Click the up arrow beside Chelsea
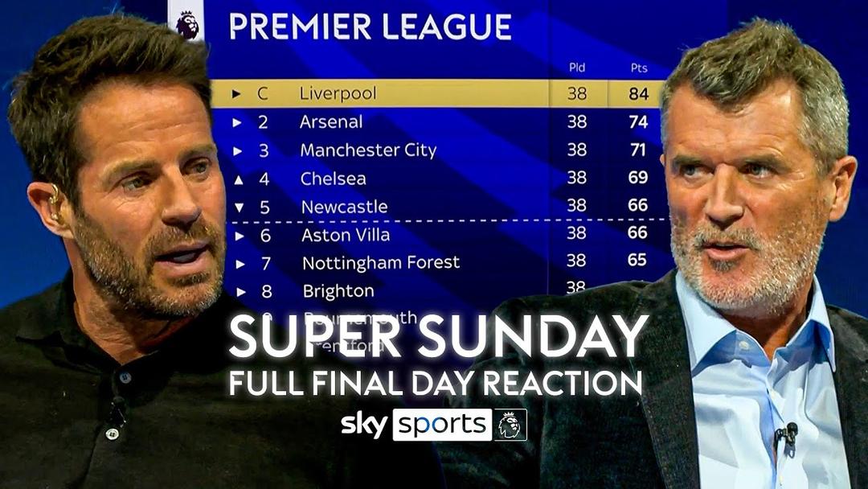Image resolution: width=868 pixels, height=489 pixels. click(239, 179)
